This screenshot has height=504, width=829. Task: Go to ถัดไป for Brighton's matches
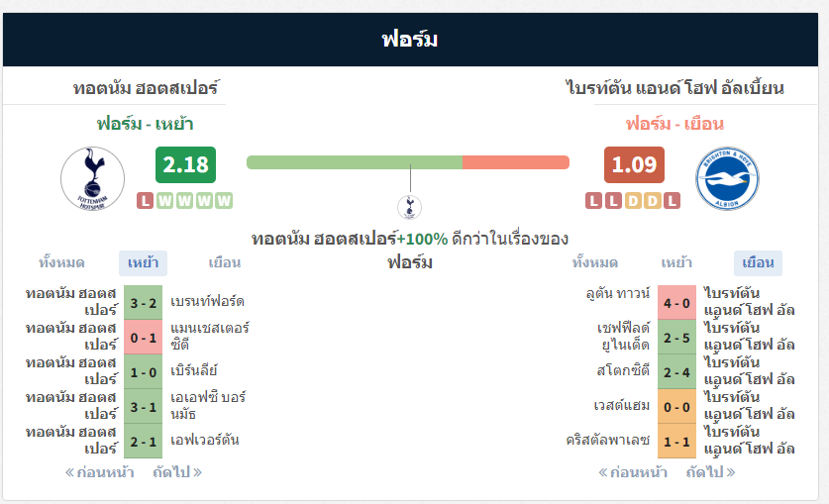point(710,471)
